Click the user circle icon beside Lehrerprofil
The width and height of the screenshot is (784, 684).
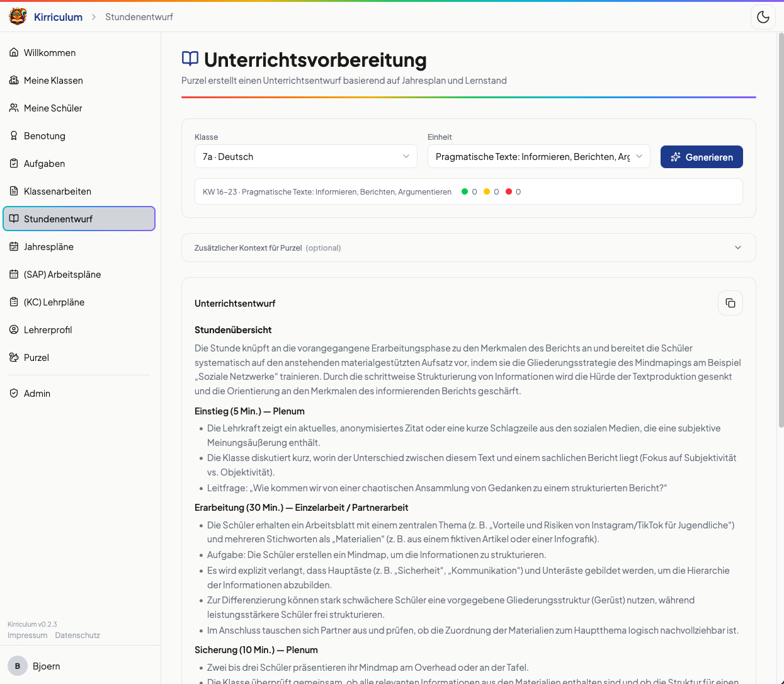14,329
